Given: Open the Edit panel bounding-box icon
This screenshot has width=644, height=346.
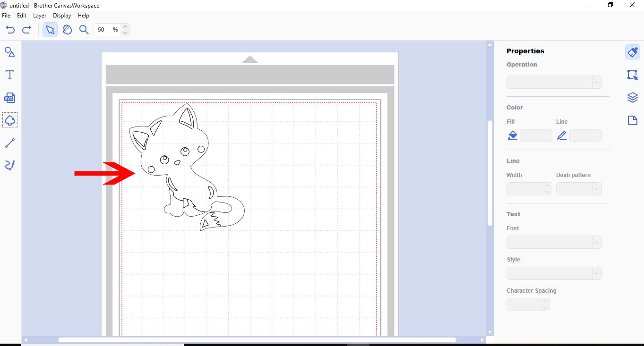Looking at the screenshot, I should point(633,75).
